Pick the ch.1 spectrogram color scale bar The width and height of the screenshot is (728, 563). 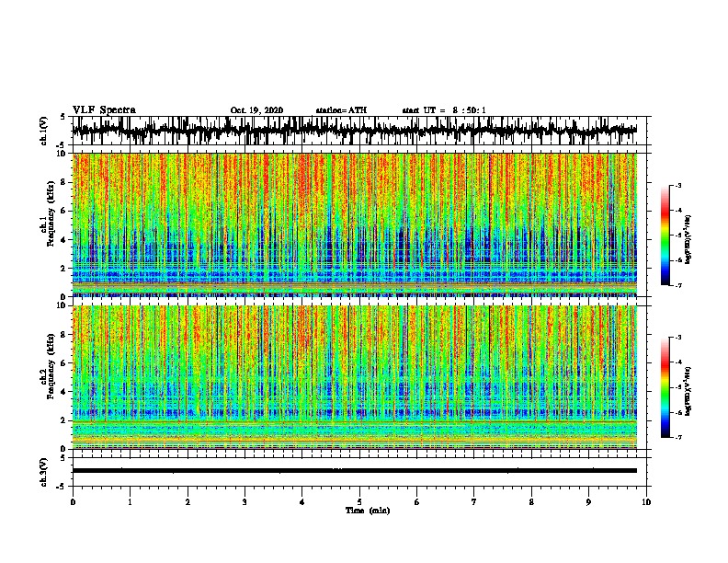pos(665,236)
